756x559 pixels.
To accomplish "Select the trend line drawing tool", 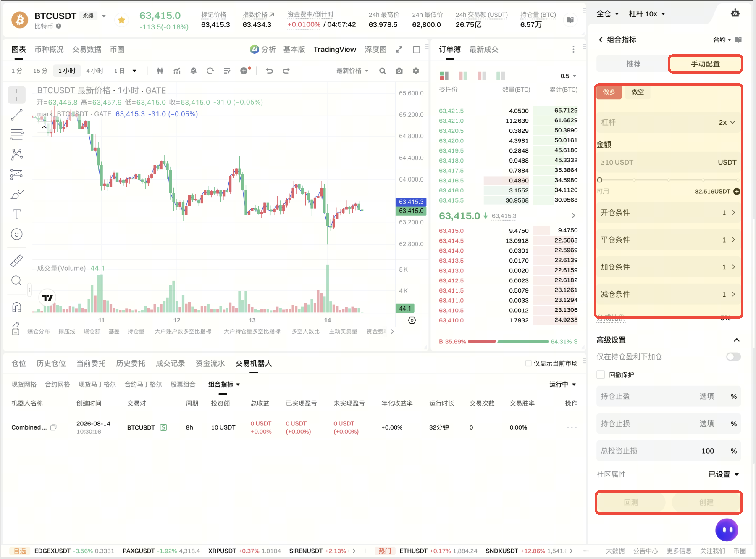I will (x=17, y=115).
